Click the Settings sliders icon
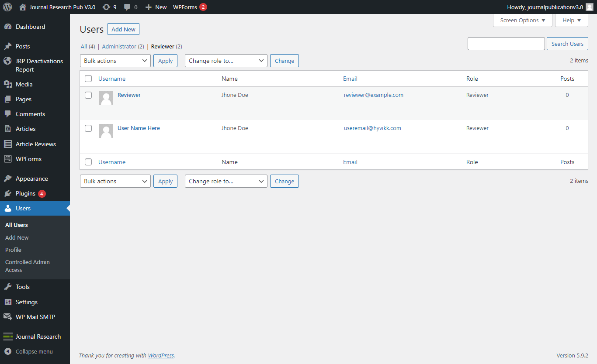Viewport: 597px width, 364px height. coord(8,302)
